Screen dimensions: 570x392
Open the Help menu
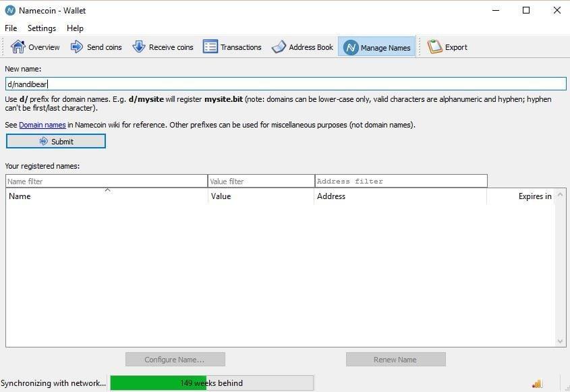click(x=75, y=28)
